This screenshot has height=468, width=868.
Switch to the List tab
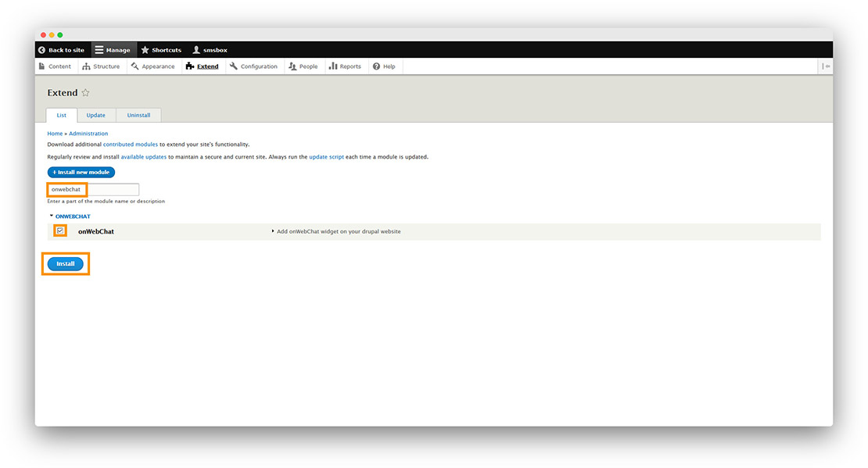pyautogui.click(x=62, y=115)
